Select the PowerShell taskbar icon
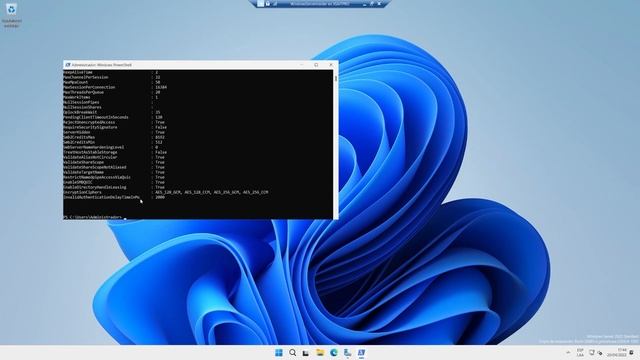Image resolution: width=640 pixels, height=360 pixels. 361,353
